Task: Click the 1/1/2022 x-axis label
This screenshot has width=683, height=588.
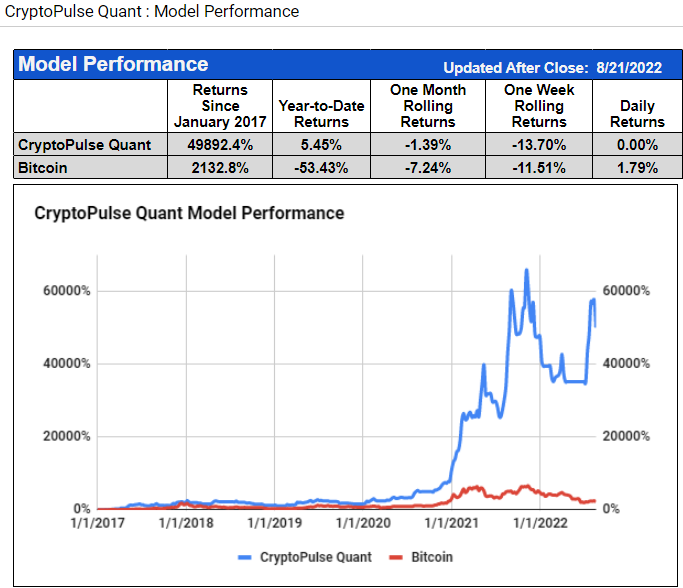Action: coord(540,523)
